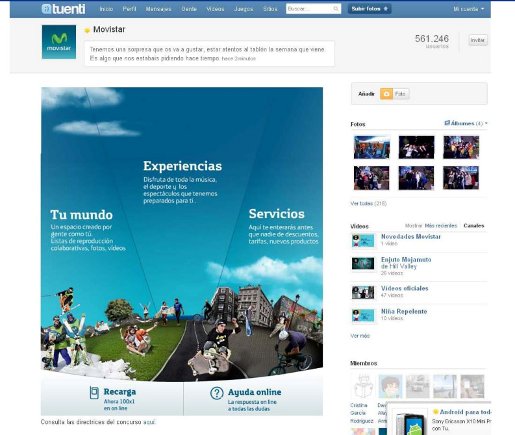This screenshot has height=435, width=515.
Task: Click the Recarga phone icon
Action: point(94,392)
